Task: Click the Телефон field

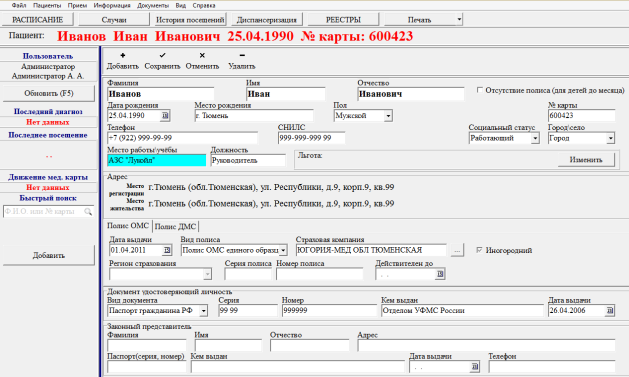Action: point(182,138)
